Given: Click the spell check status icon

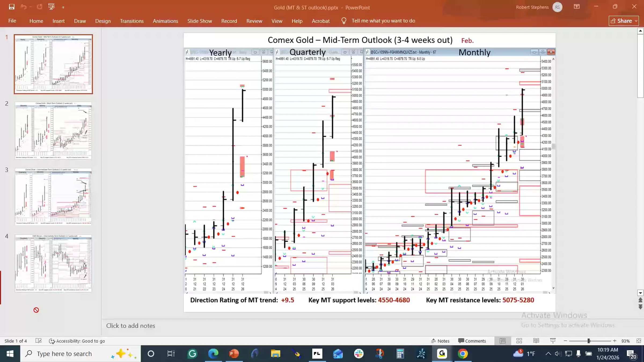Looking at the screenshot, I should pyautogui.click(x=38, y=341).
